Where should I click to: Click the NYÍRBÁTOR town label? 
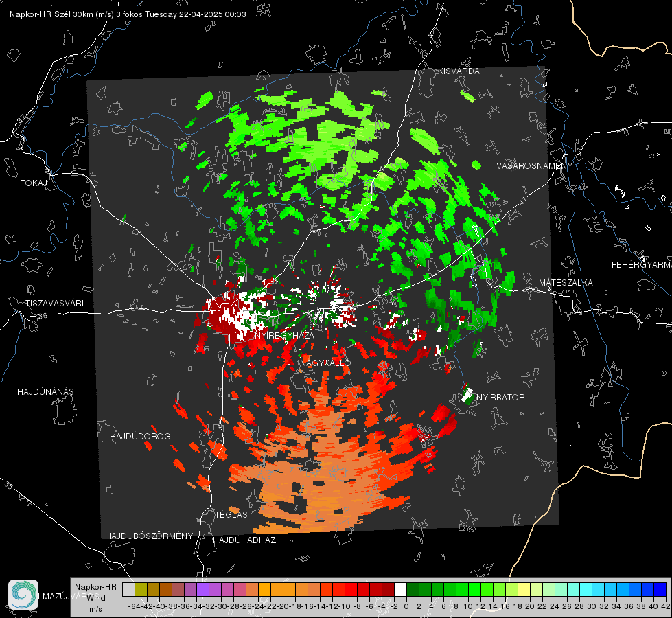(x=500, y=398)
